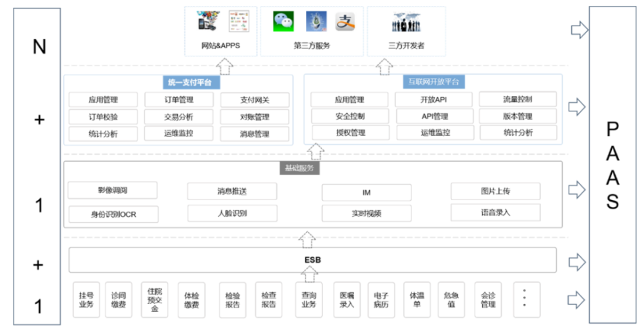
Task: Click the 语音录入 box
Action: click(496, 213)
